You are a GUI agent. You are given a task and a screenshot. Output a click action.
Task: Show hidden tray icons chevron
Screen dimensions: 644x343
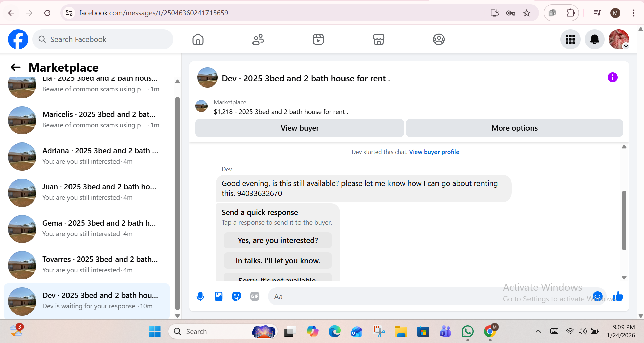538,332
